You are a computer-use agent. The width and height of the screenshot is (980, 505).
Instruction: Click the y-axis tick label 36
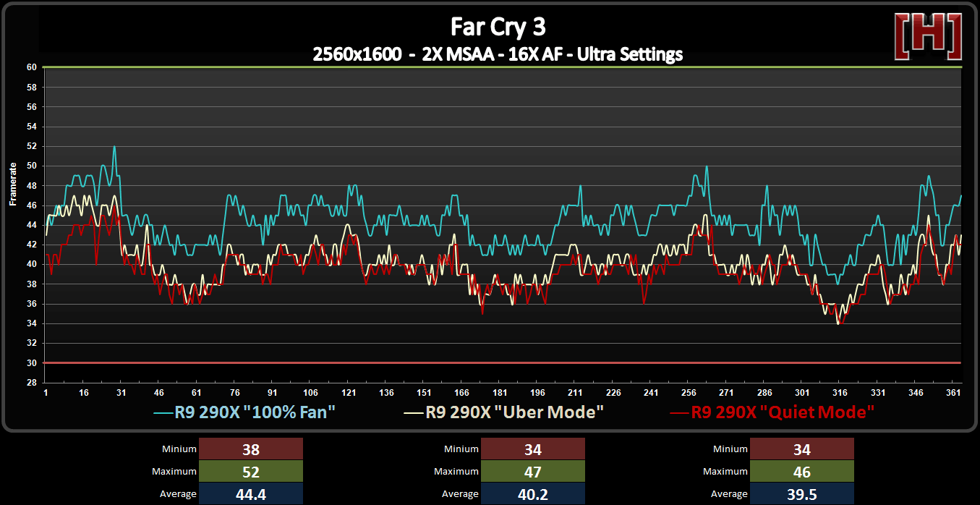[x=32, y=304]
